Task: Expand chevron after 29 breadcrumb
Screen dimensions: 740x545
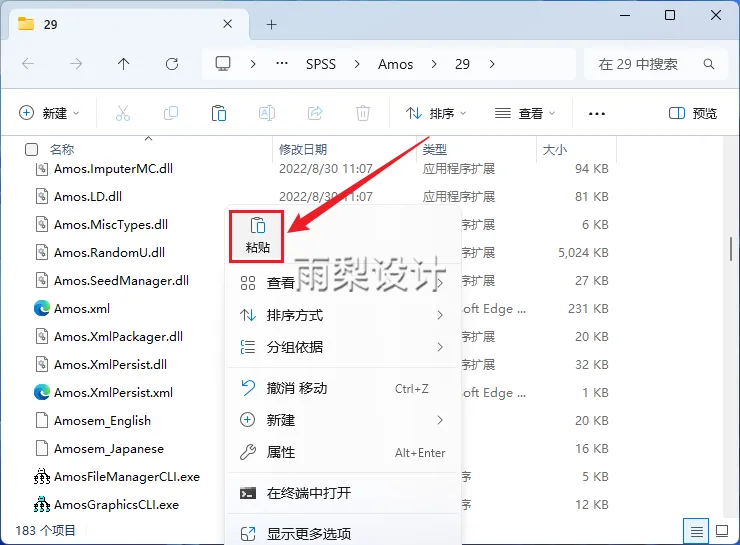Action: click(x=492, y=64)
